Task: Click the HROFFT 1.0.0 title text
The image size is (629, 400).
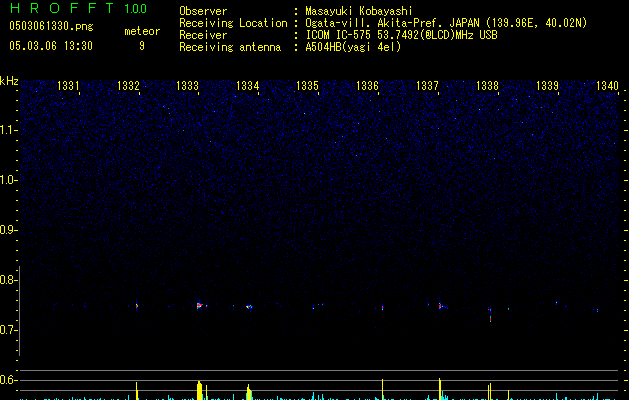Action: 78,8
